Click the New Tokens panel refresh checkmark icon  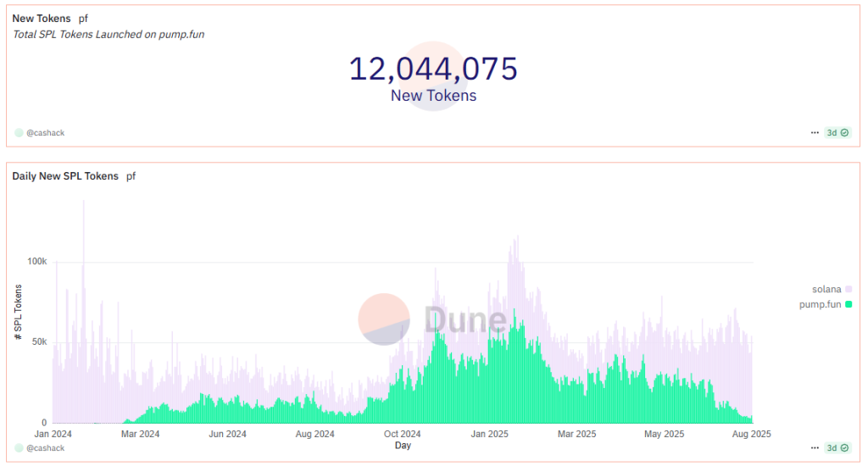point(844,133)
